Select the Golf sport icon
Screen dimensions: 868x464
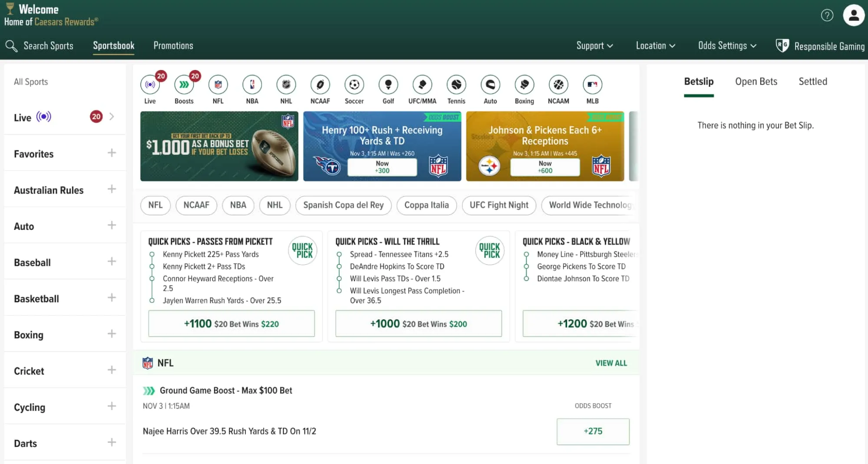[x=388, y=85]
